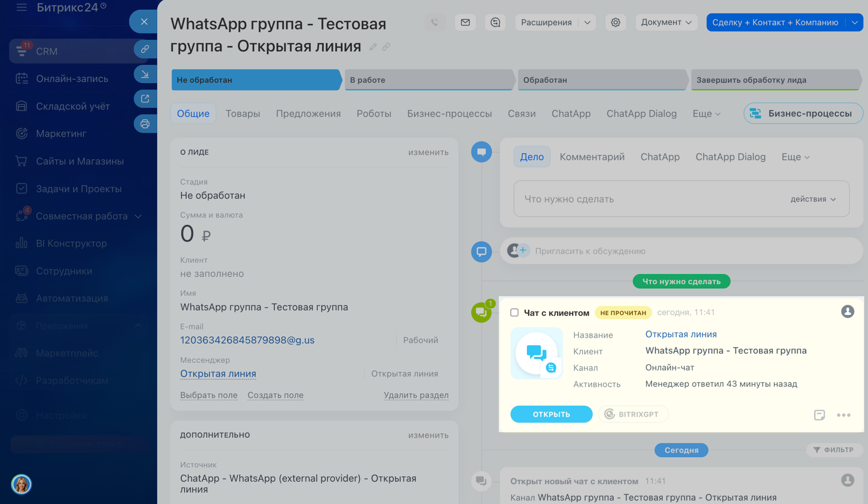
Task: Switch to the 'Товары' tab
Action: click(242, 114)
